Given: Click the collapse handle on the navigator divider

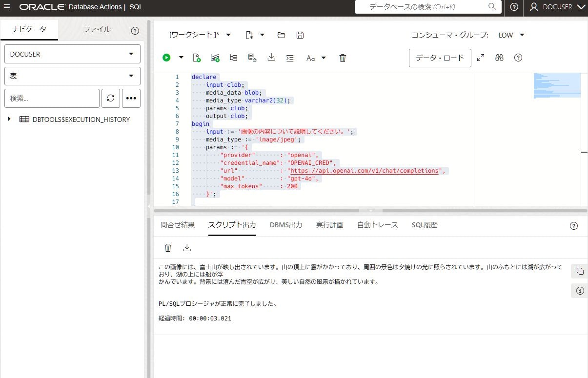Looking at the screenshot, I should pos(149,207).
